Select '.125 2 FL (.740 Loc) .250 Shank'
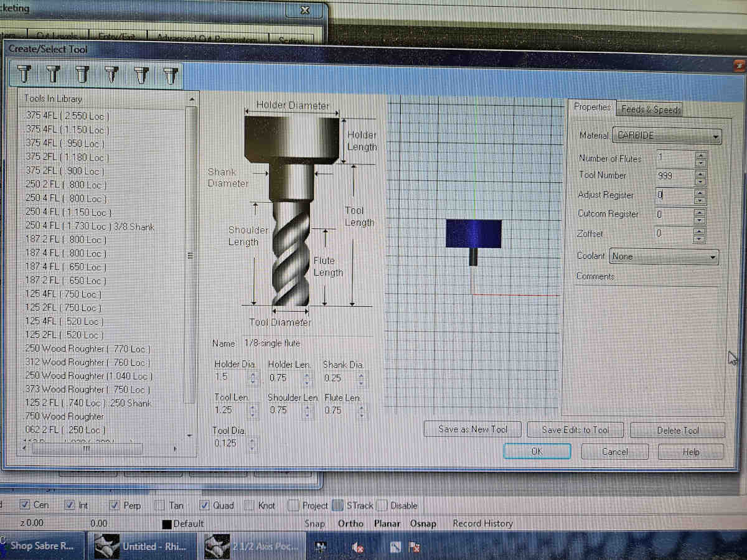Screen dimensions: 747x560 point(88,403)
